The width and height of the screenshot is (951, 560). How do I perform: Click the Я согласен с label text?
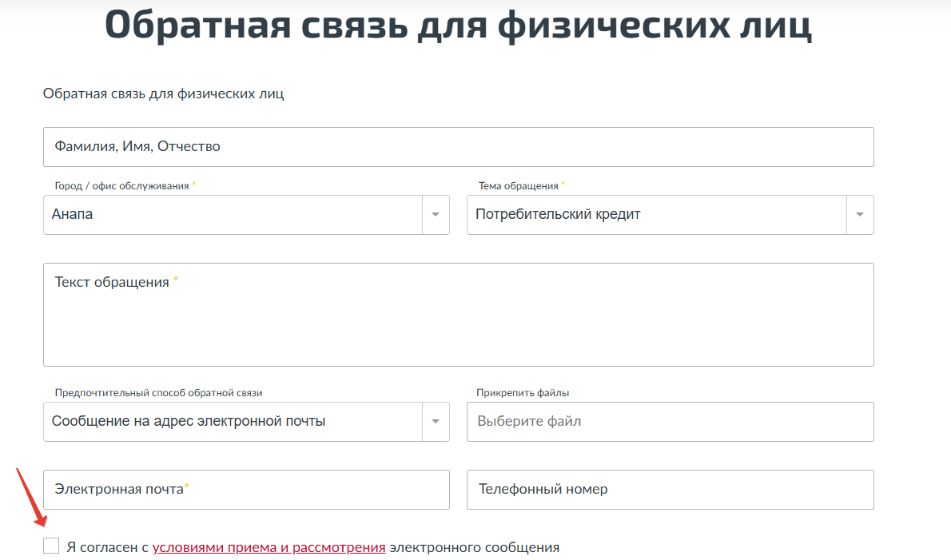click(108, 548)
